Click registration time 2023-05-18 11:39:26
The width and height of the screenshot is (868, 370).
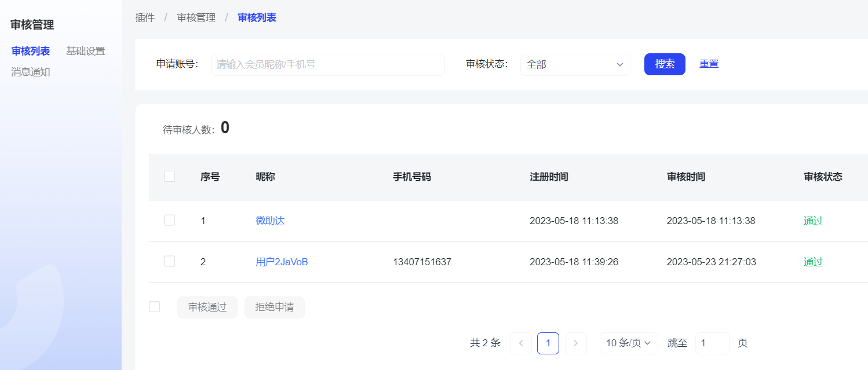point(574,262)
